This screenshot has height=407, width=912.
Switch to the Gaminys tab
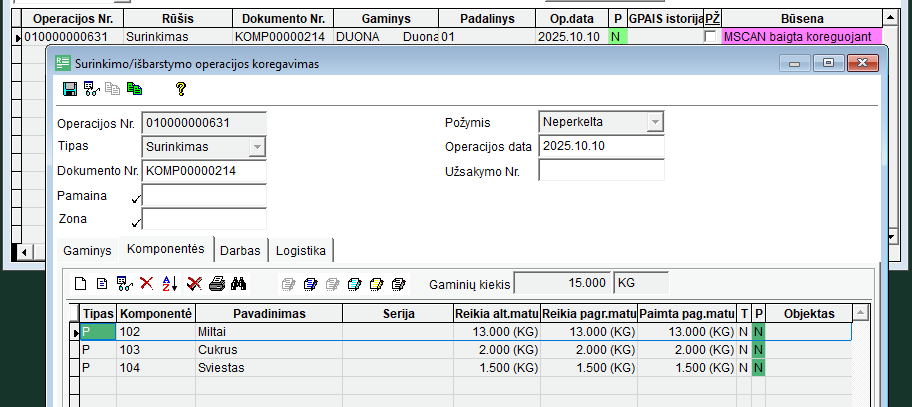pyautogui.click(x=87, y=250)
